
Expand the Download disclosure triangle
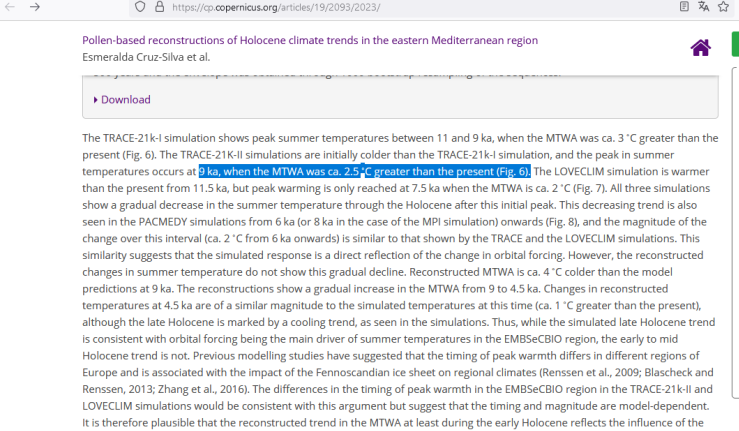click(x=95, y=100)
